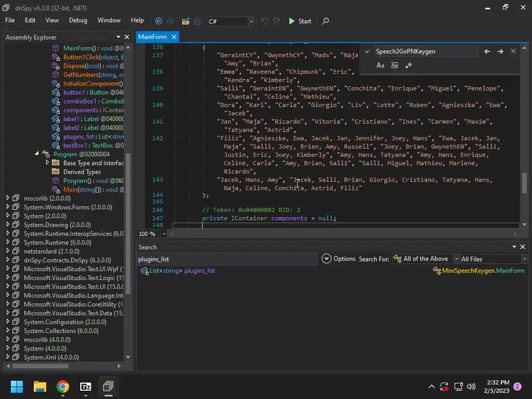This screenshot has width=532, height=399.
Task: Close the Assembly Explorer panel
Action: tap(127, 37)
